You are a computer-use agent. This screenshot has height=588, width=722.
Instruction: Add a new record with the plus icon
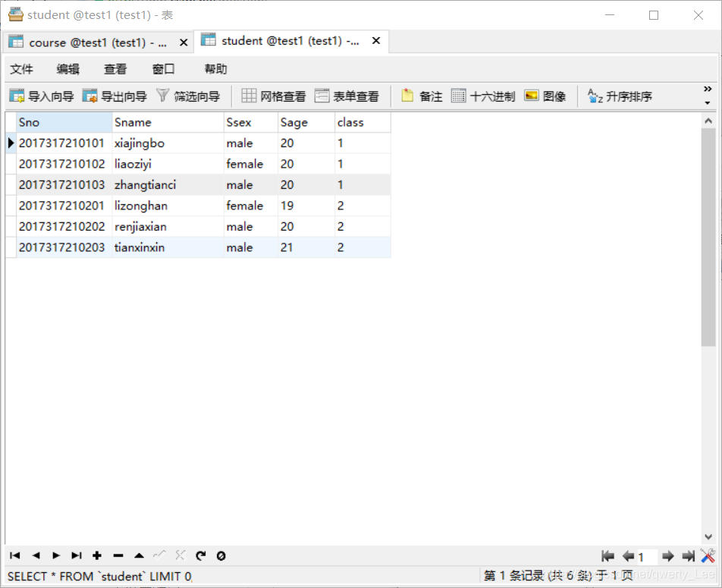pos(97,555)
